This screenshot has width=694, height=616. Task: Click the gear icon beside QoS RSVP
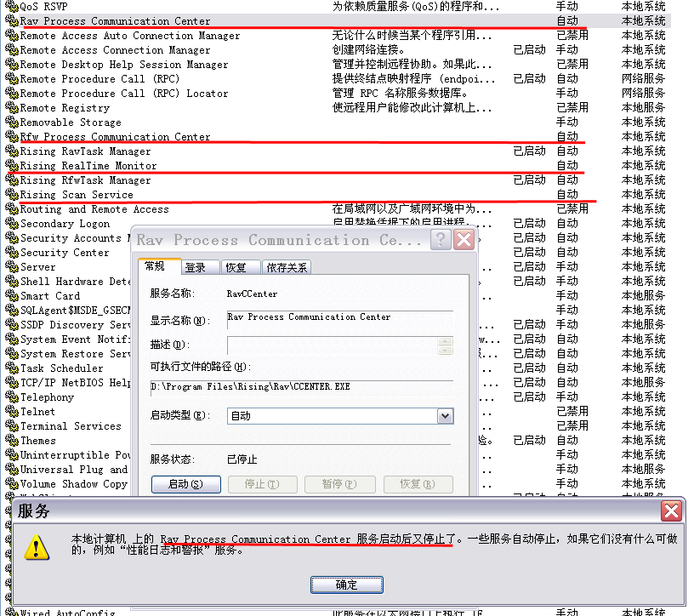point(12,7)
